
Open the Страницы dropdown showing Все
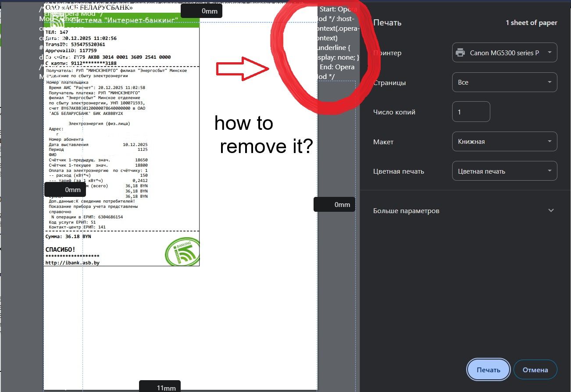(x=504, y=82)
